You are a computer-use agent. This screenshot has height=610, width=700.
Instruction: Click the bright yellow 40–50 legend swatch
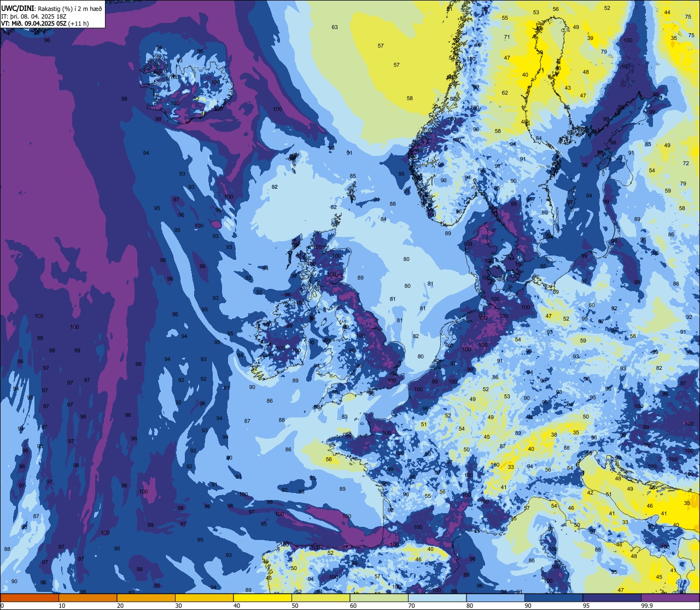click(262, 598)
